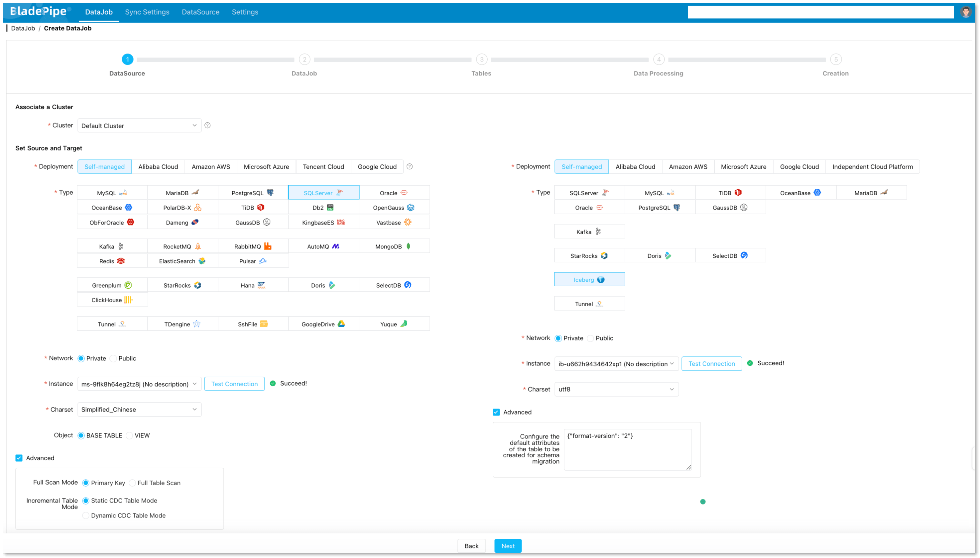Select RabbitMQ source type
This screenshot has height=558, width=980.
(253, 246)
